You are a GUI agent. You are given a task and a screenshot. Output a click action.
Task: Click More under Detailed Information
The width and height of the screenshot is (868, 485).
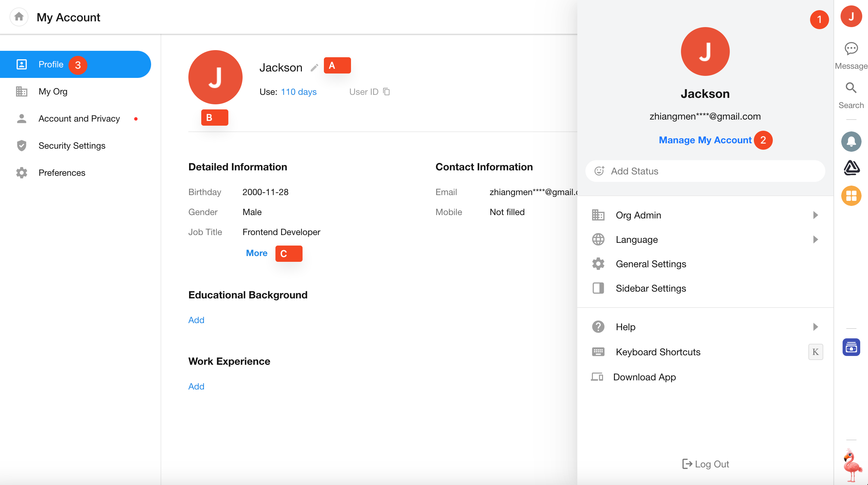[256, 253]
